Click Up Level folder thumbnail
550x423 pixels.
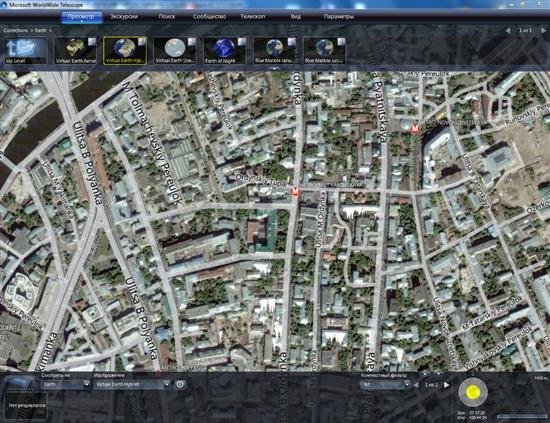point(26,51)
